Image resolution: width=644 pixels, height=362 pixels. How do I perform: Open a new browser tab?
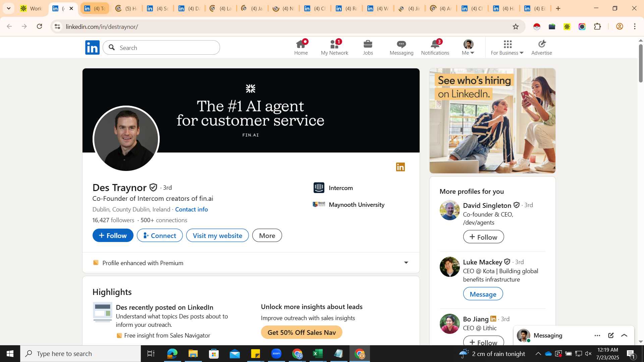click(x=558, y=8)
